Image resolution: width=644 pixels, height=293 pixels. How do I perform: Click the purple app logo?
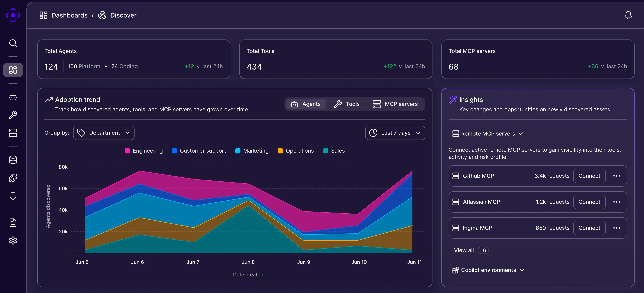tap(13, 15)
